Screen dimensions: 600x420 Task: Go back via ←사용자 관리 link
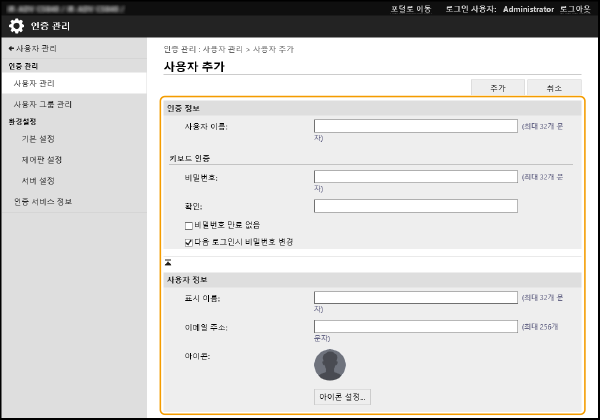pyautogui.click(x=32, y=48)
